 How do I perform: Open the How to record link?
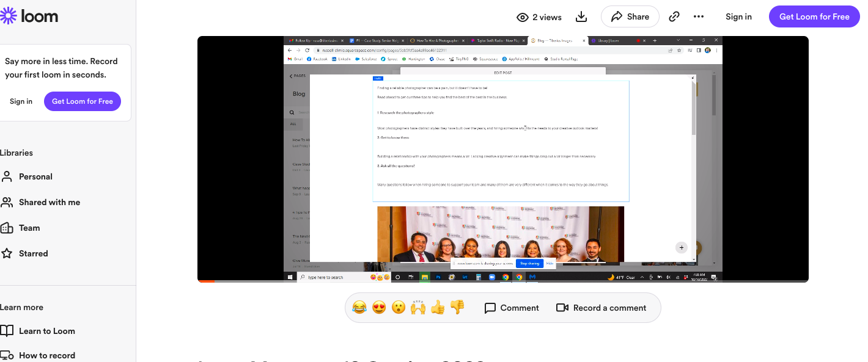pos(46,355)
